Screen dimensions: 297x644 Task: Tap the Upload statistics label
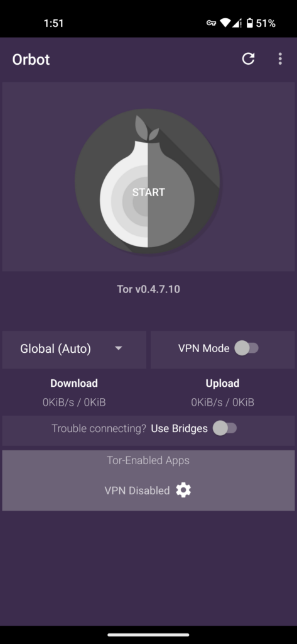[x=223, y=383]
